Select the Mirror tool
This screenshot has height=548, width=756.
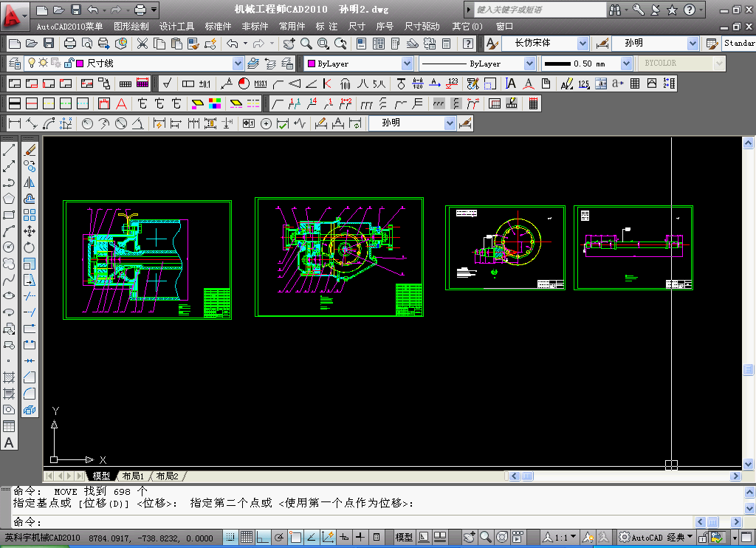(x=30, y=182)
